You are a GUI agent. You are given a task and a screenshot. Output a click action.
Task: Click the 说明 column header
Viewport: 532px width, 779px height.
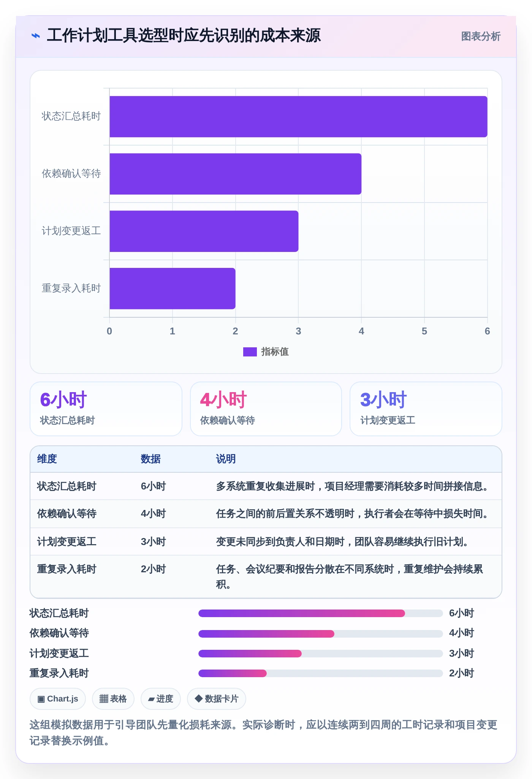tap(226, 459)
